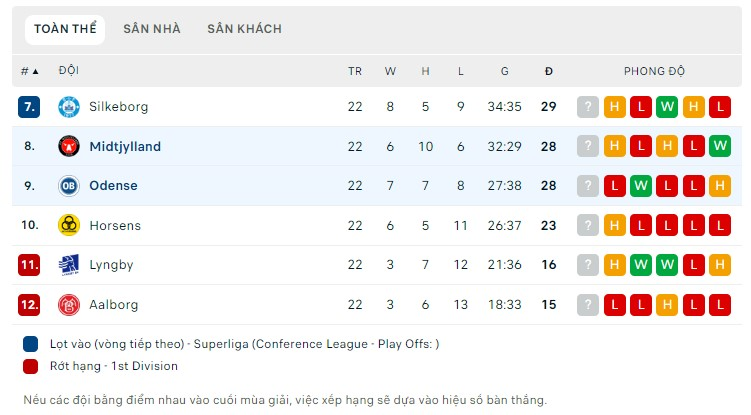Click the Horsens yellow crest icon
This screenshot has height=415, width=751.
click(x=68, y=225)
